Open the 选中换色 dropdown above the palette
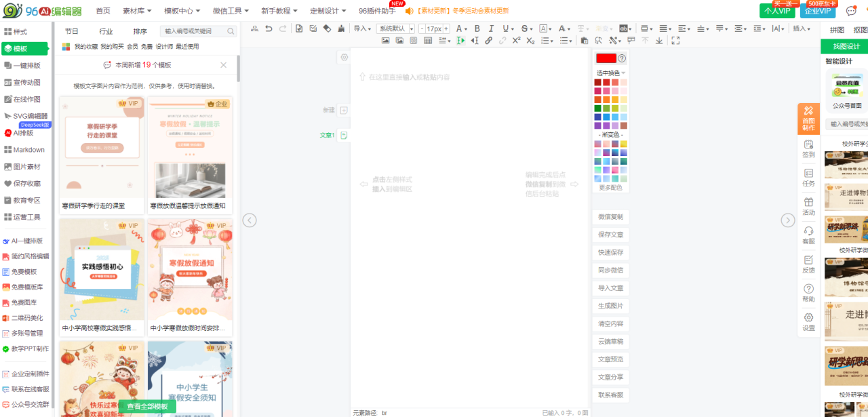 [x=611, y=73]
